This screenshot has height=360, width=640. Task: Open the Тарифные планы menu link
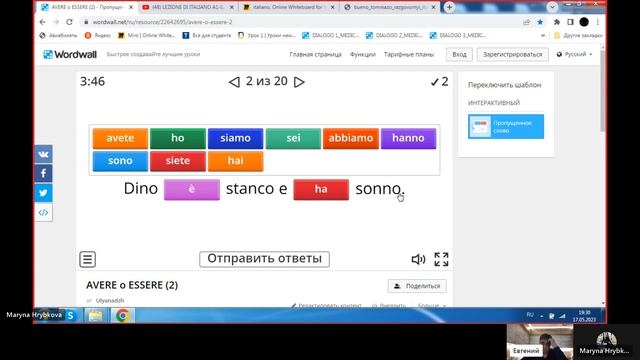pyautogui.click(x=409, y=54)
